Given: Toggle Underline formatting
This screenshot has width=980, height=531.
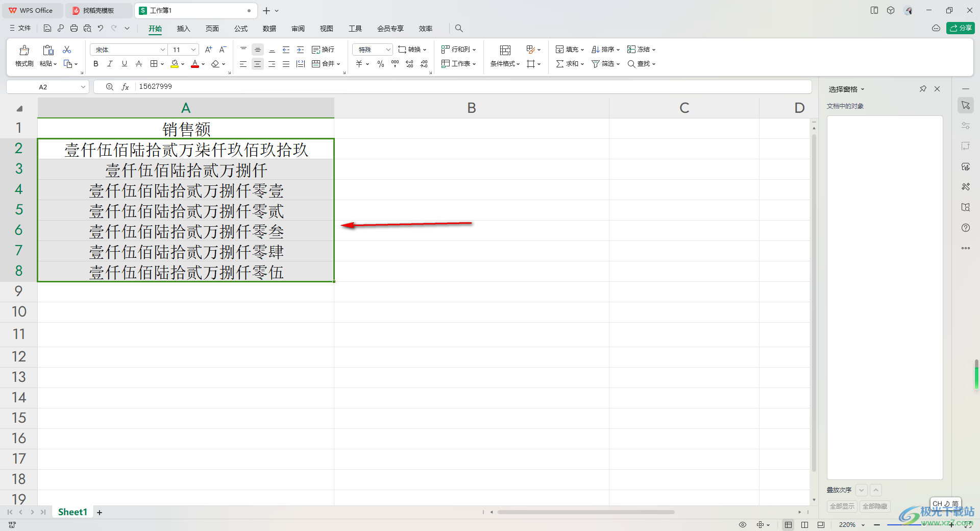Looking at the screenshot, I should 124,64.
